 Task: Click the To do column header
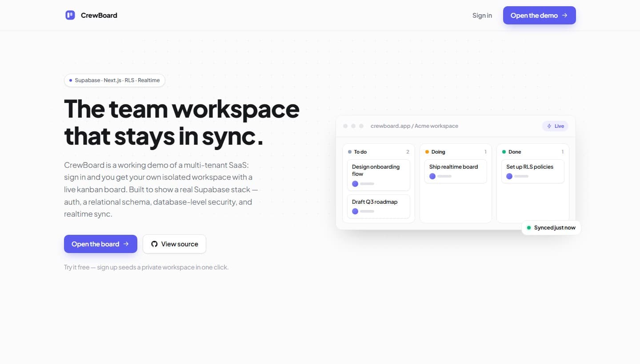coord(379,152)
